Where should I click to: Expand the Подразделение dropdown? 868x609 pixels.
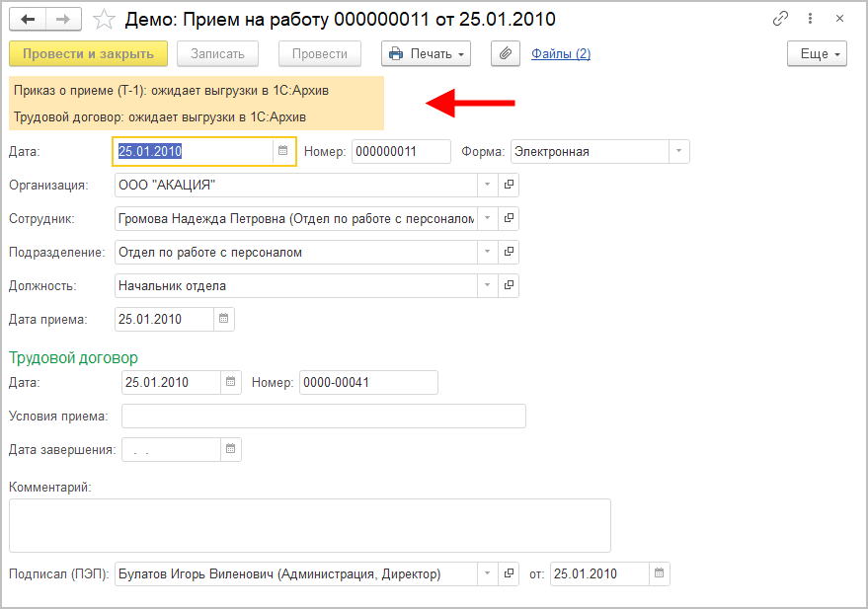[x=488, y=252]
